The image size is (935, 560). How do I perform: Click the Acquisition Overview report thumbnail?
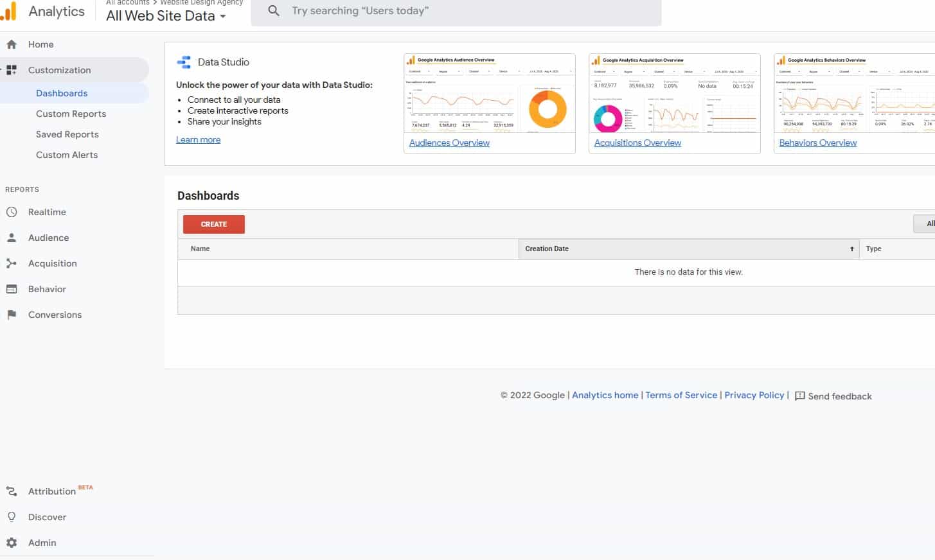pyautogui.click(x=675, y=94)
